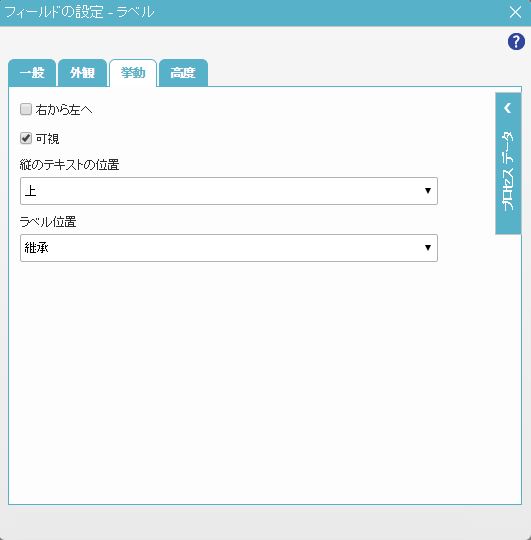531x540 pixels.
Task: Click the arrow of the 上 dropdown
Action: tap(428, 191)
